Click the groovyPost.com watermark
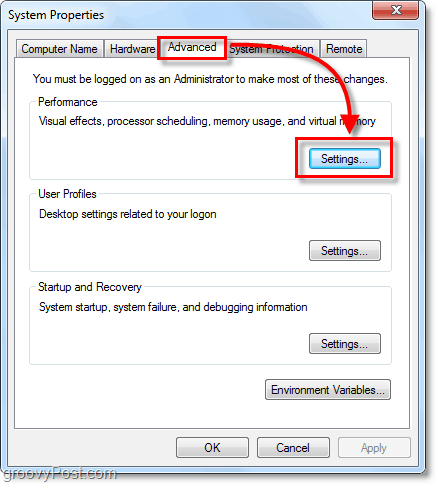 59,473
